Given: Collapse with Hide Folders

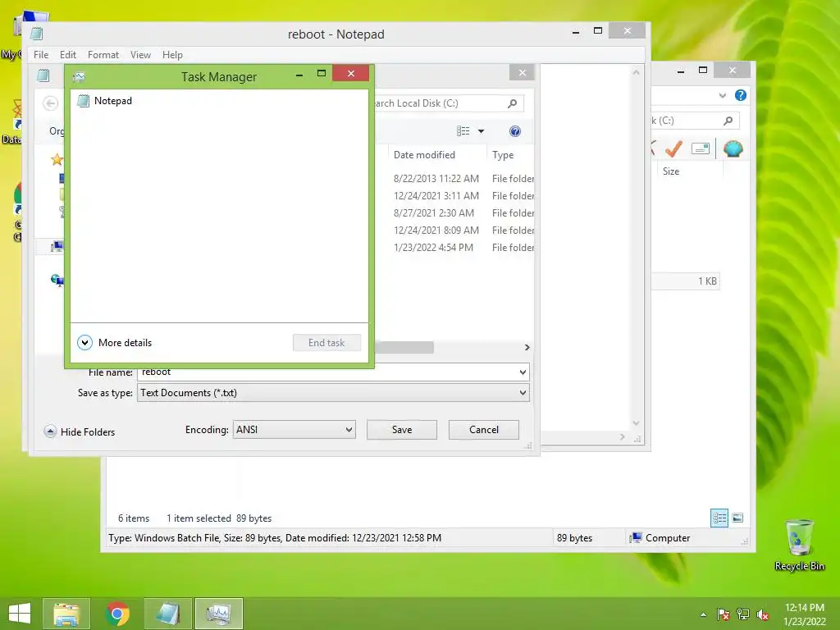Looking at the screenshot, I should pos(80,431).
